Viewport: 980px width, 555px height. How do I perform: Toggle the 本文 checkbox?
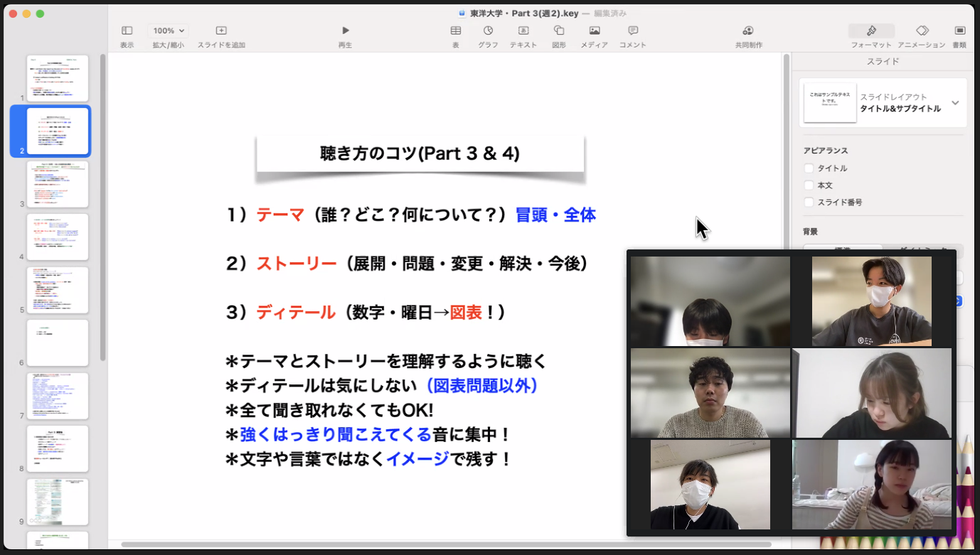809,185
